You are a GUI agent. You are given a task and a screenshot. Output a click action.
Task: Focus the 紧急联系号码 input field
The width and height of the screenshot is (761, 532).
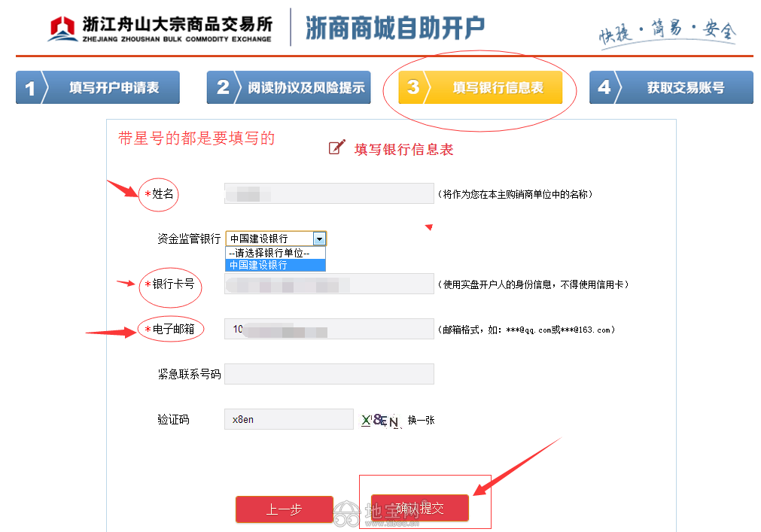click(x=329, y=374)
